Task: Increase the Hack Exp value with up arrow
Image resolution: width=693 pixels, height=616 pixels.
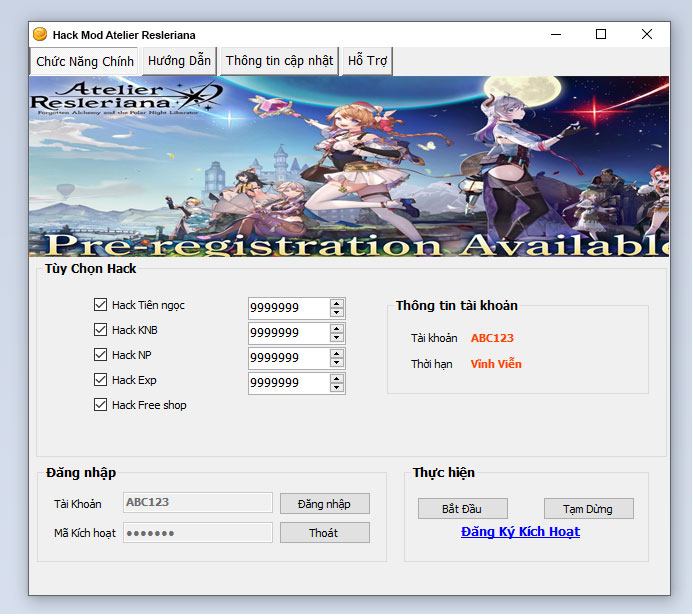Action: tap(337, 379)
